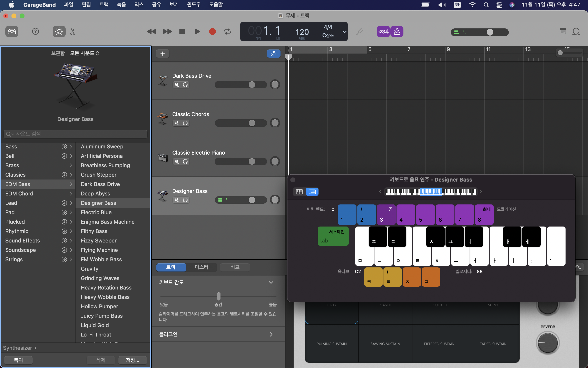Screen dimensions: 588x368
Task: Click the download icon next to Bass
Action: pyautogui.click(x=64, y=147)
